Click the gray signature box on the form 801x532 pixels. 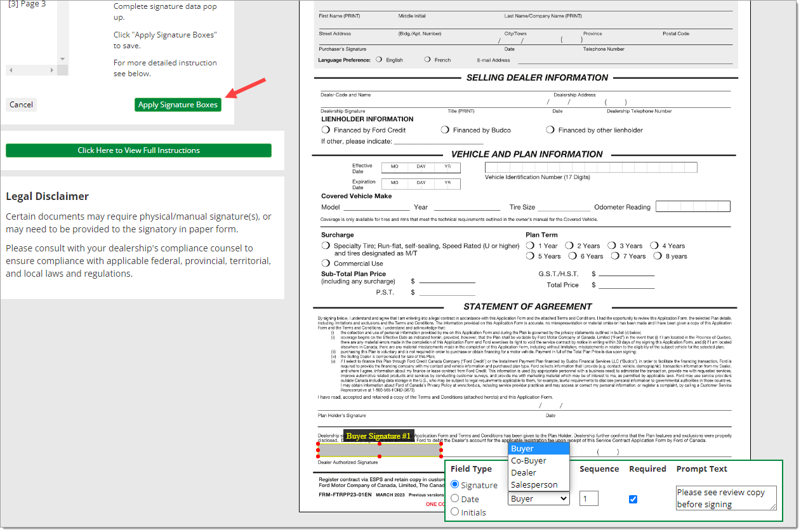tap(380, 450)
